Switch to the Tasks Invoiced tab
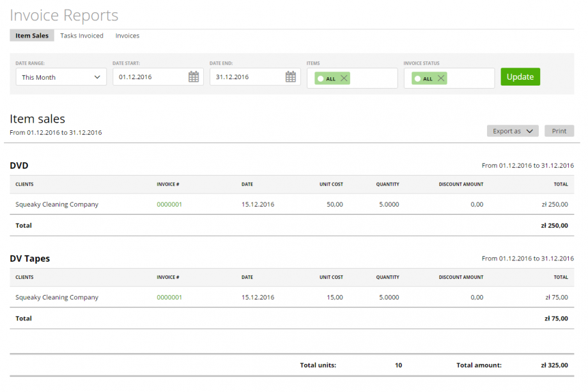This screenshot has height=392, width=588. (82, 35)
